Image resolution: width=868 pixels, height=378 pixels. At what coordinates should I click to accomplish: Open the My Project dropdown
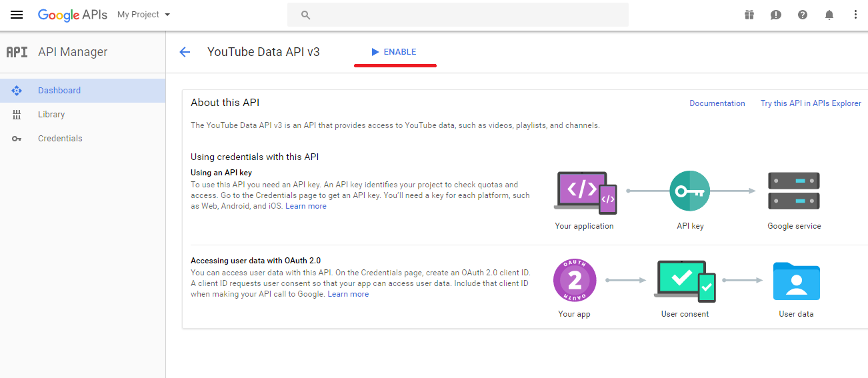click(143, 15)
